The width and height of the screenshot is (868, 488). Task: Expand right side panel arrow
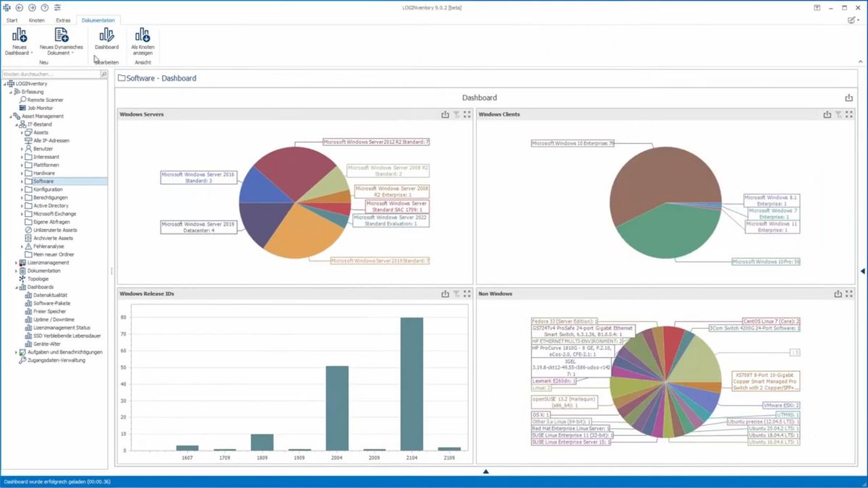click(863, 271)
